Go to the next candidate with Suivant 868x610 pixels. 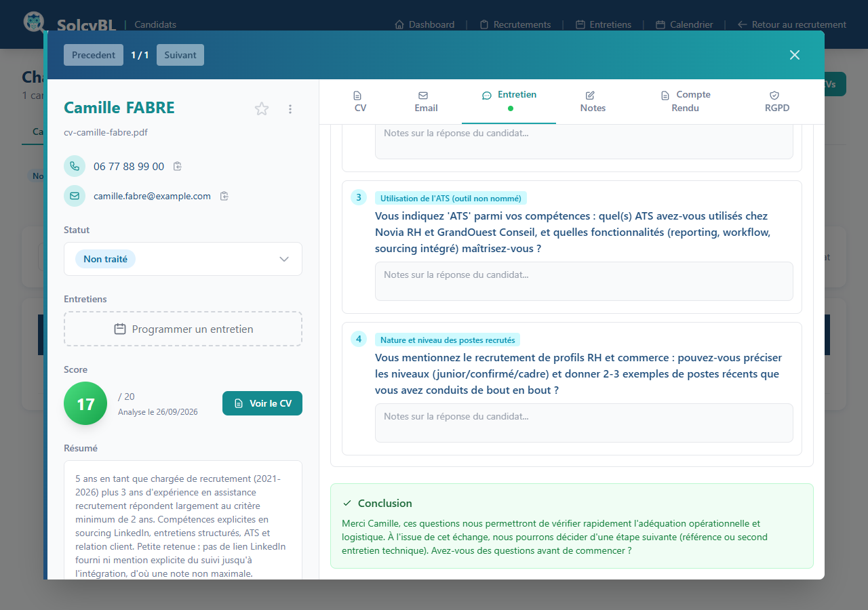click(180, 55)
